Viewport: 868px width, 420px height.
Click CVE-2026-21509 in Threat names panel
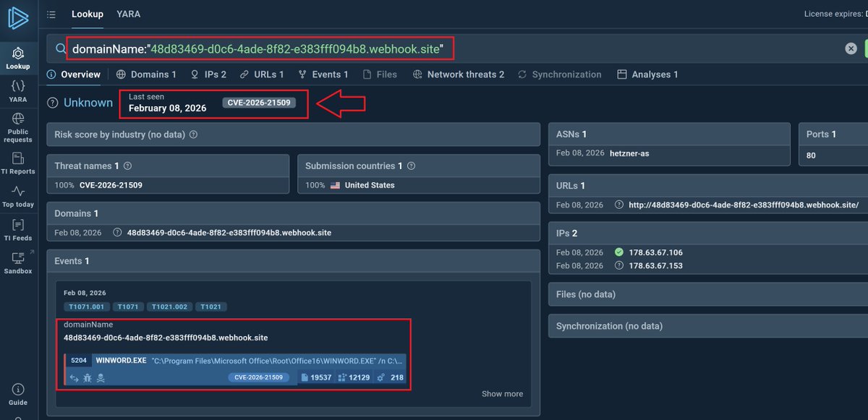tap(111, 185)
